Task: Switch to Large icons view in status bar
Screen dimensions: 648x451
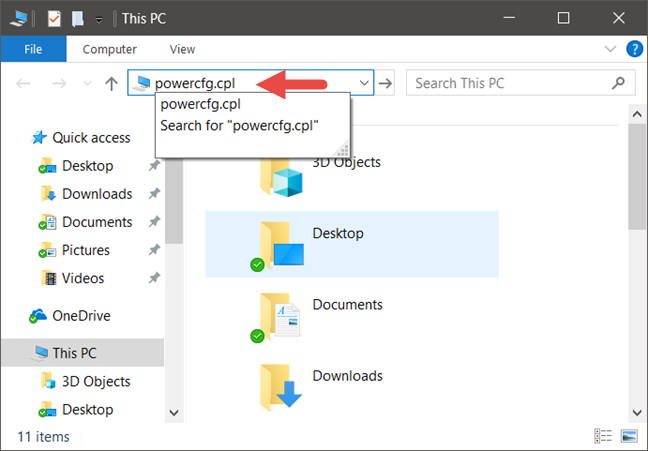Action: [x=629, y=436]
